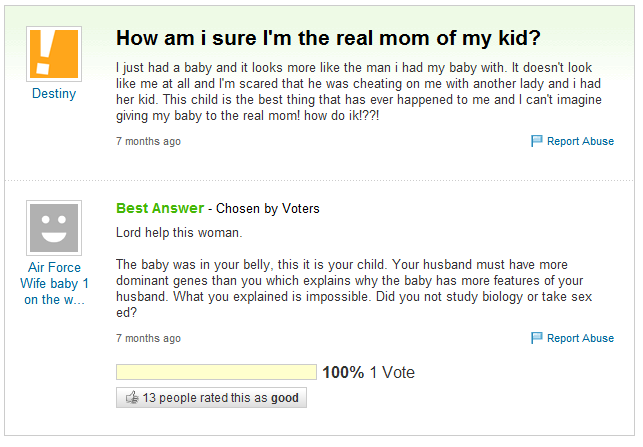Click the yellow vote percentage bar

coord(216,373)
